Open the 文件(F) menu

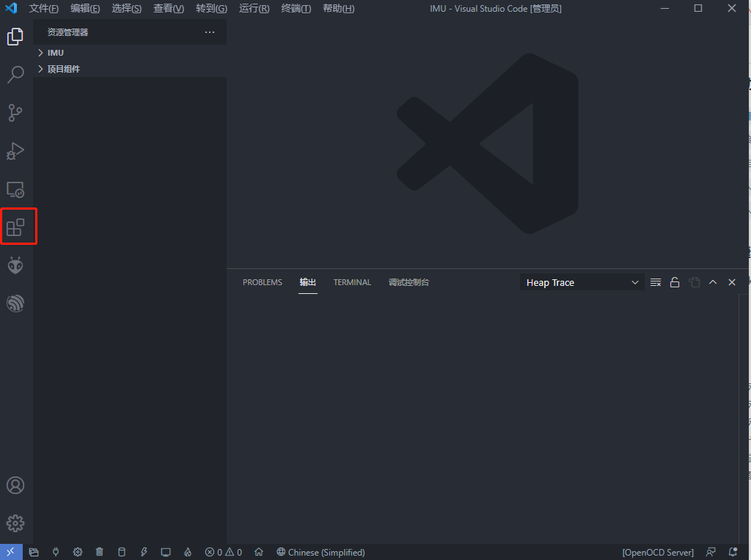point(43,9)
